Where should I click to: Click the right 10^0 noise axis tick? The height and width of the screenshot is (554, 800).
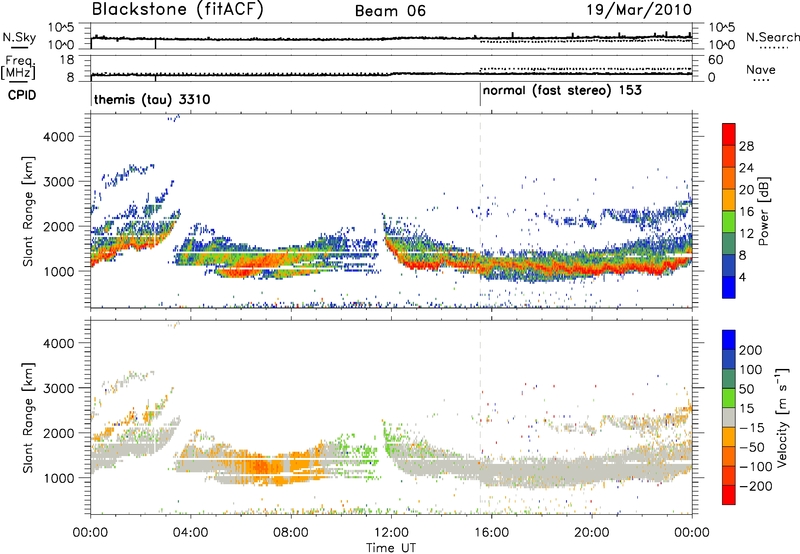[x=721, y=45]
